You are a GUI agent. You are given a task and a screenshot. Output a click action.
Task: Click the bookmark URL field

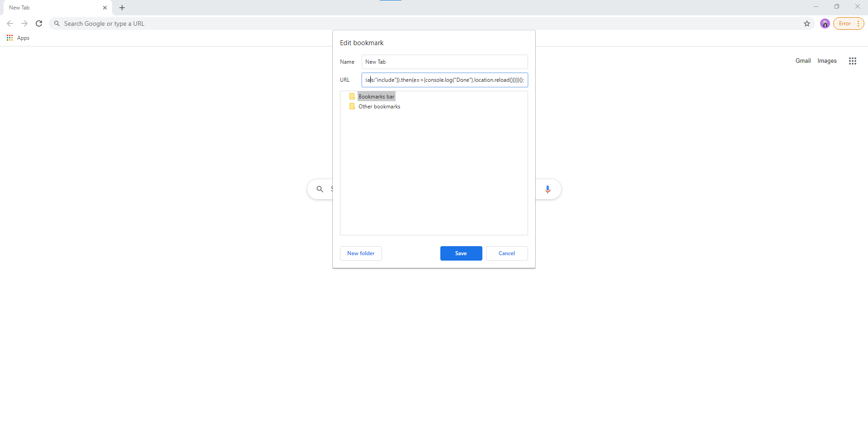point(444,80)
